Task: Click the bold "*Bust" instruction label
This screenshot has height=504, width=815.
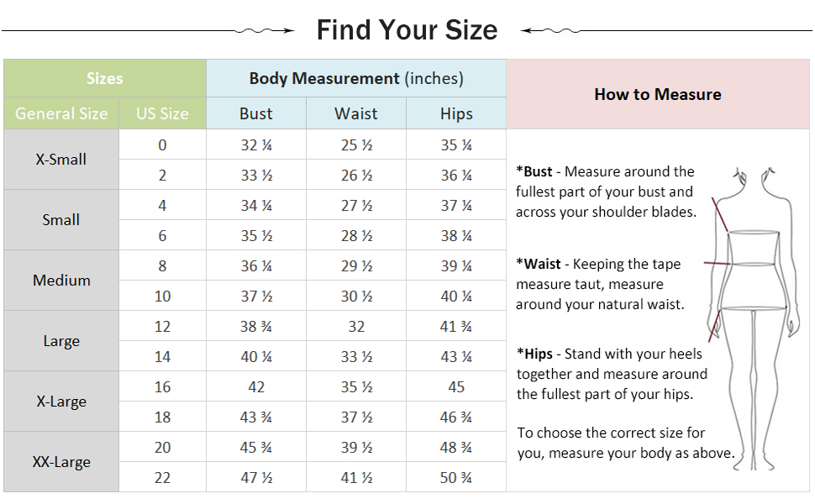Action: [x=534, y=171]
